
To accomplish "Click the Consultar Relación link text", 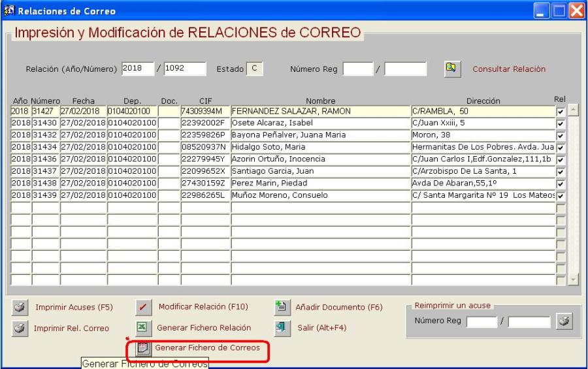I will tap(508, 69).
